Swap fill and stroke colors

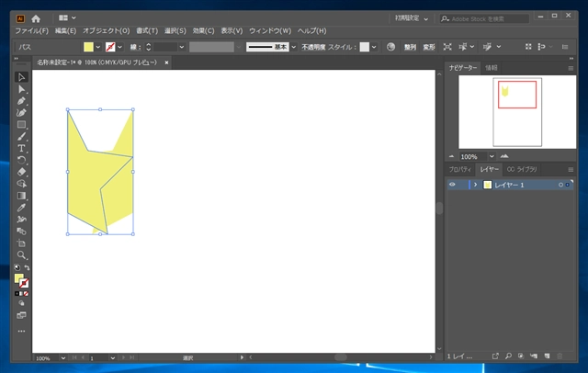coord(27,267)
